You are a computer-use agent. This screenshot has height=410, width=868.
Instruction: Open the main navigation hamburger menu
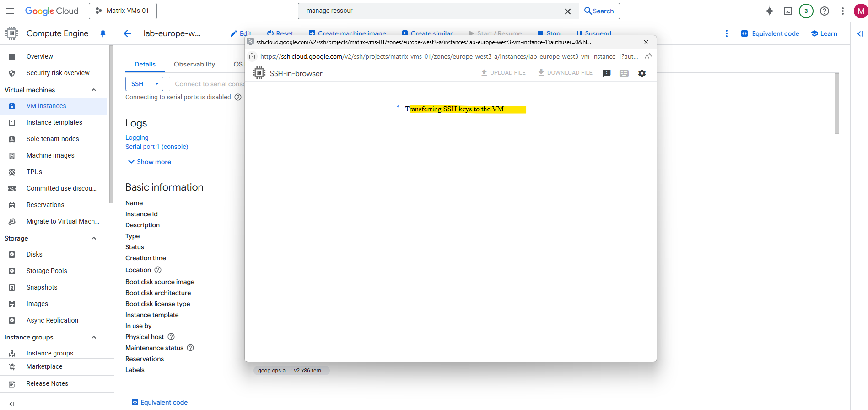pos(10,11)
